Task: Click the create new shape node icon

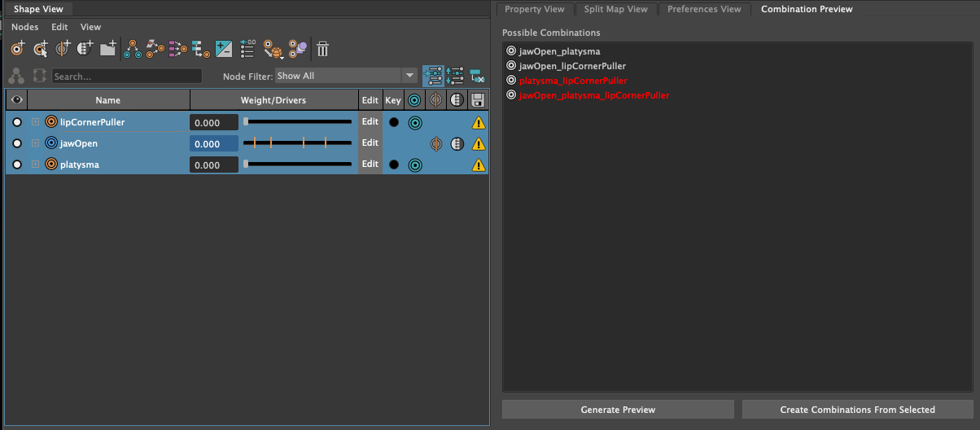Action: 18,49
